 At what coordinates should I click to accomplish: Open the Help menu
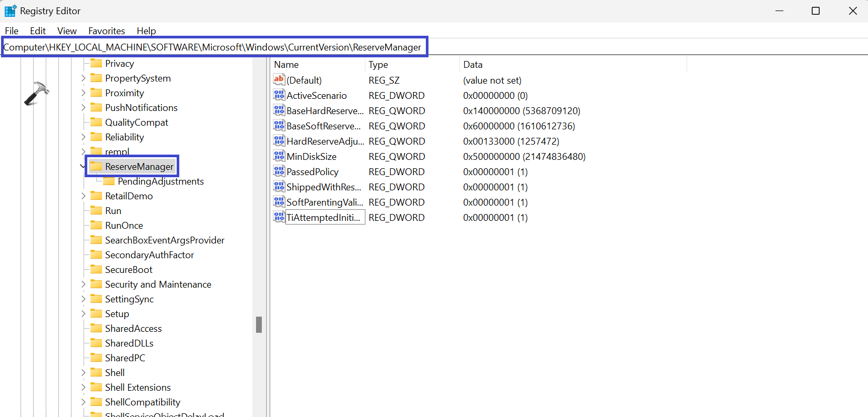pos(146,30)
